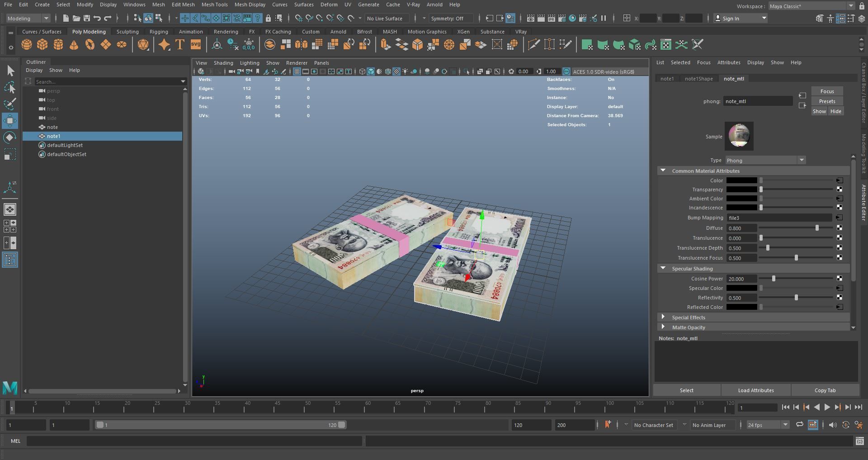Screen dimensions: 868x460
Task: Select the Select tool arrow in the toolbox
Action: (x=10, y=71)
